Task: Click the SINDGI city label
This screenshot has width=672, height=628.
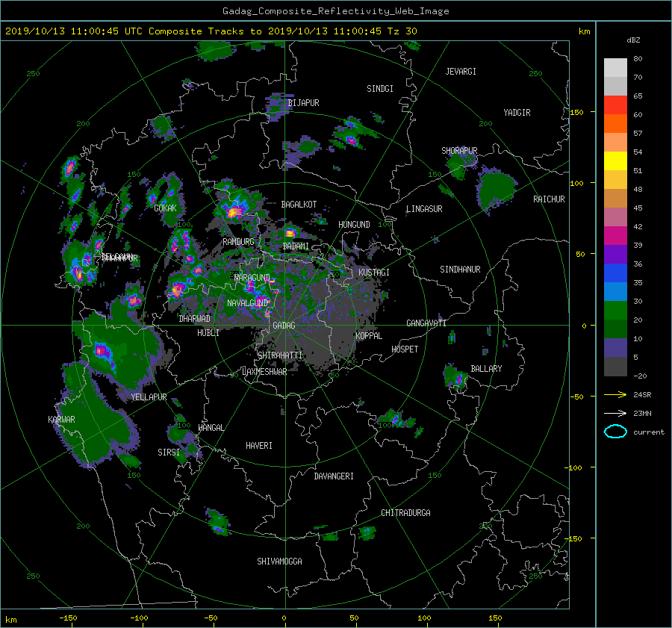Action: pyautogui.click(x=380, y=88)
